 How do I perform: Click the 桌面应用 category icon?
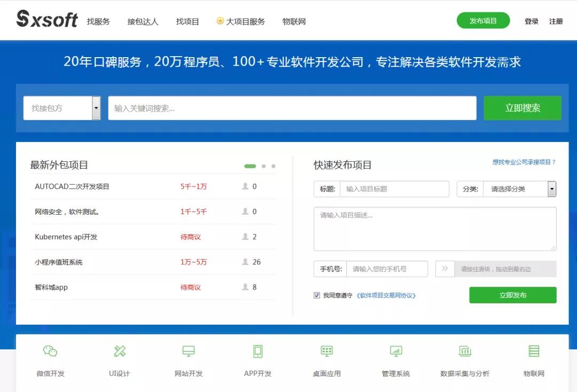(x=326, y=351)
